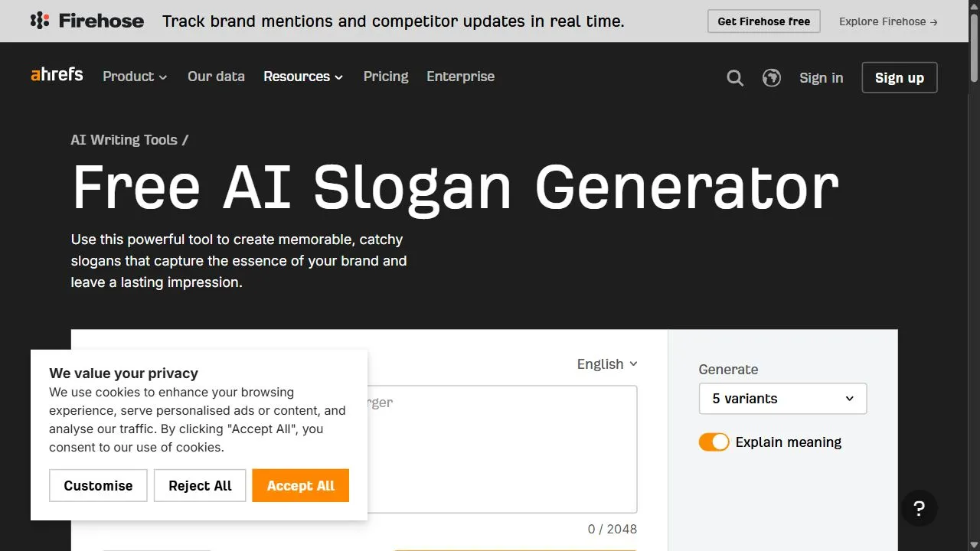Open AI Writing Tools breadcrumb
The width and height of the screenshot is (980, 551).
[124, 140]
